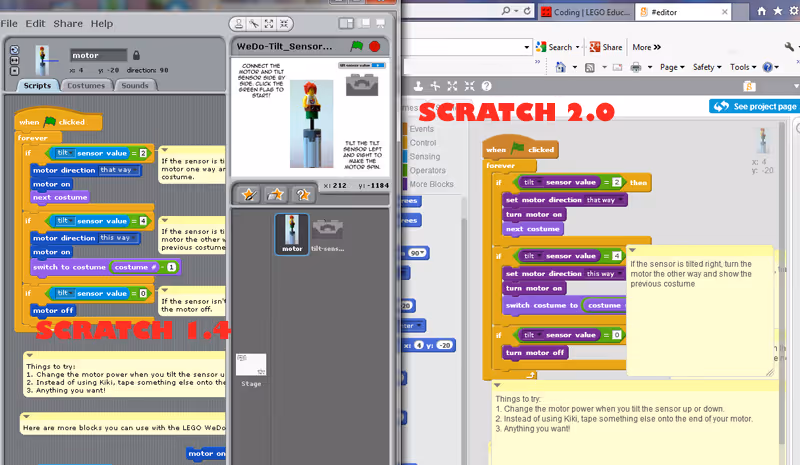
Task: Click the red stop sign in Scratch 1.4
Action: pos(374,46)
